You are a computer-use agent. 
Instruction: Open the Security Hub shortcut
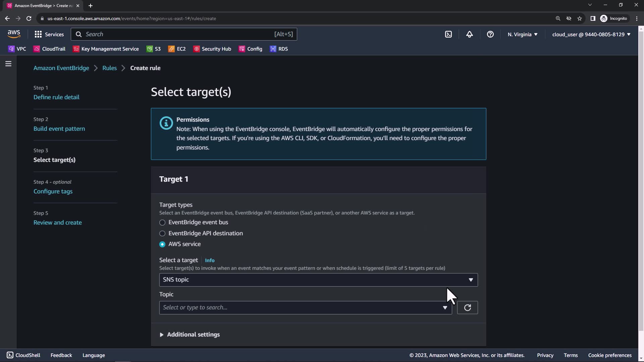[212, 49]
